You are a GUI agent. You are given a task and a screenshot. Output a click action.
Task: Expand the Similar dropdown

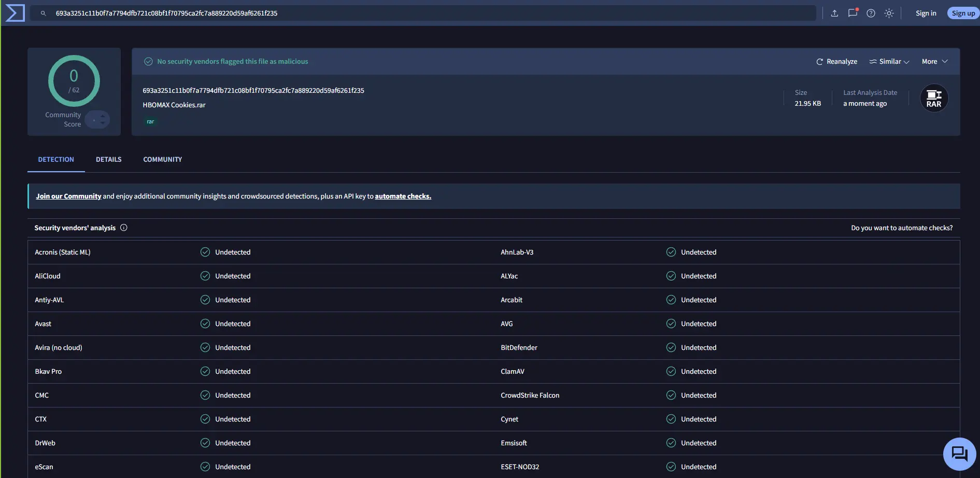(889, 62)
